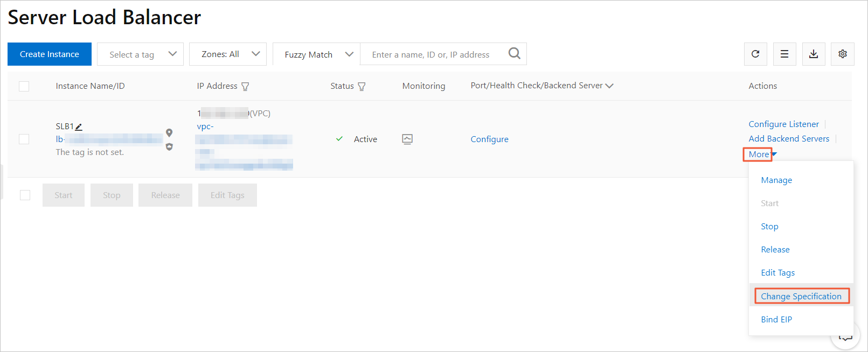Viewport: 868px width, 352px height.
Task: Open the Select a tag dropdown
Action: (x=140, y=54)
